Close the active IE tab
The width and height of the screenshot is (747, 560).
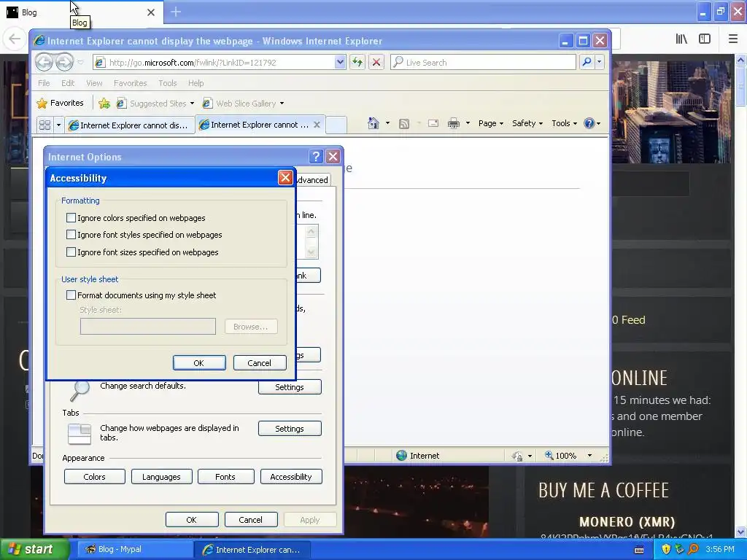[317, 124]
